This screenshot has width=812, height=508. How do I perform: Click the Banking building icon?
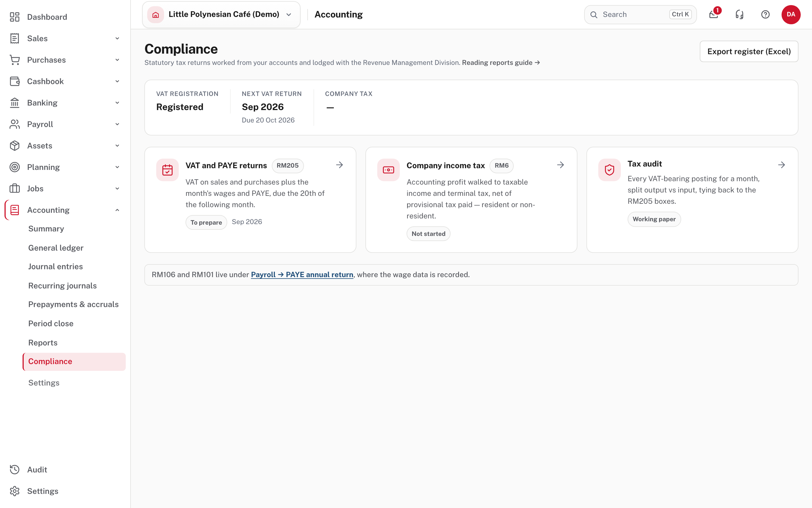14,103
